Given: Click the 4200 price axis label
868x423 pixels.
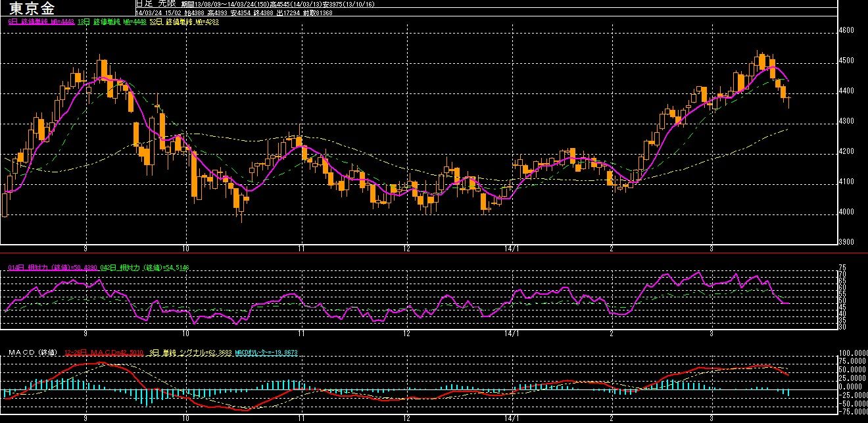Looking at the screenshot, I should [846, 151].
